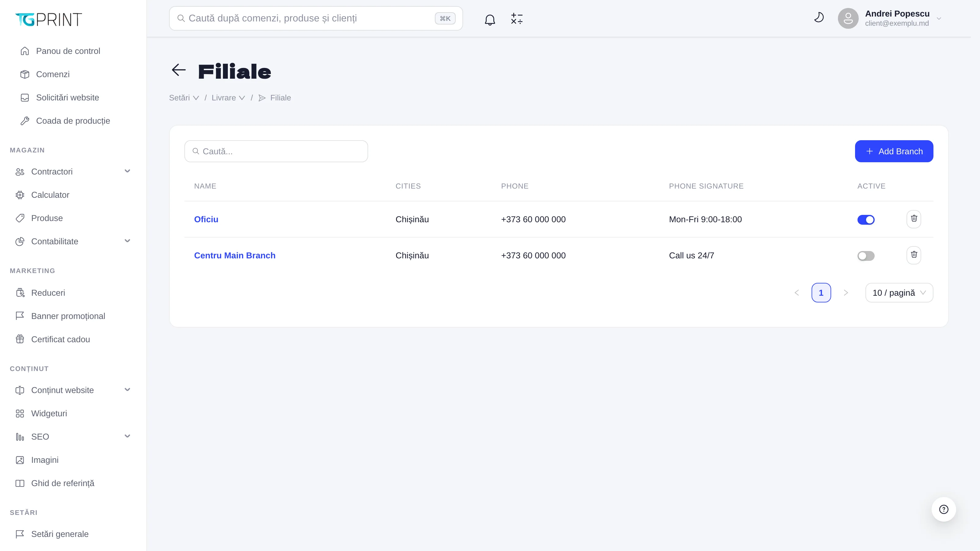The image size is (980, 551).
Task: Click the Banner promoțional flag icon
Action: pyautogui.click(x=20, y=316)
